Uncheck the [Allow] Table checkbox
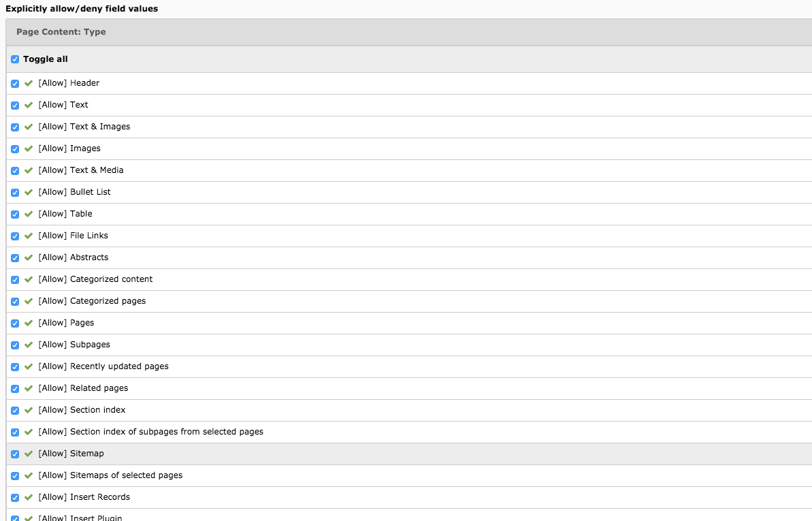The image size is (812, 521). pos(15,214)
